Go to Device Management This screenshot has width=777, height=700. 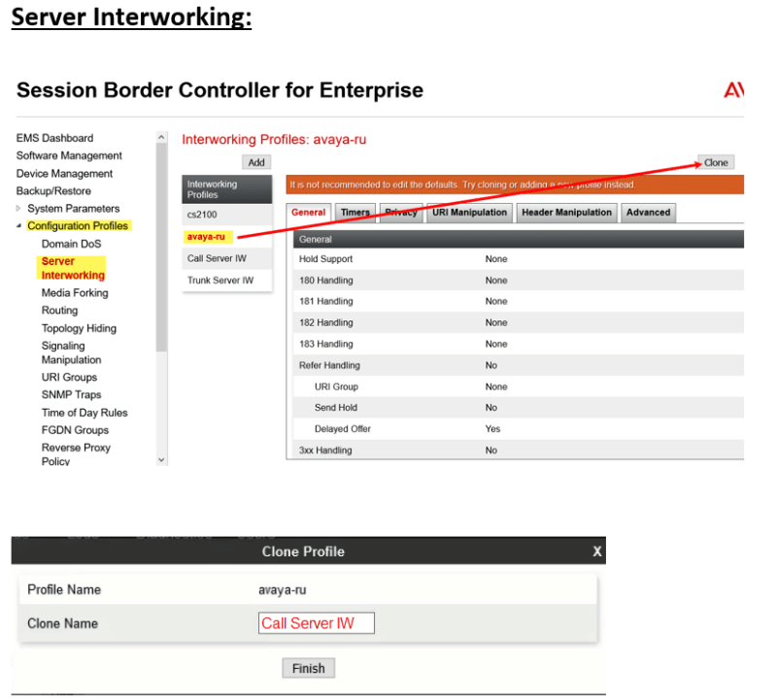(64, 174)
